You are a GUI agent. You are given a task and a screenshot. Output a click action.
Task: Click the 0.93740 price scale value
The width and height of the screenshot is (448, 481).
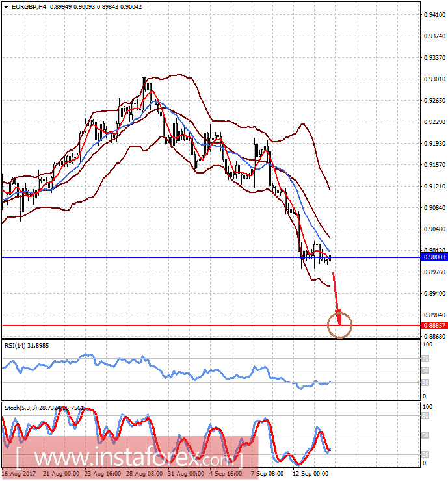click(x=434, y=36)
